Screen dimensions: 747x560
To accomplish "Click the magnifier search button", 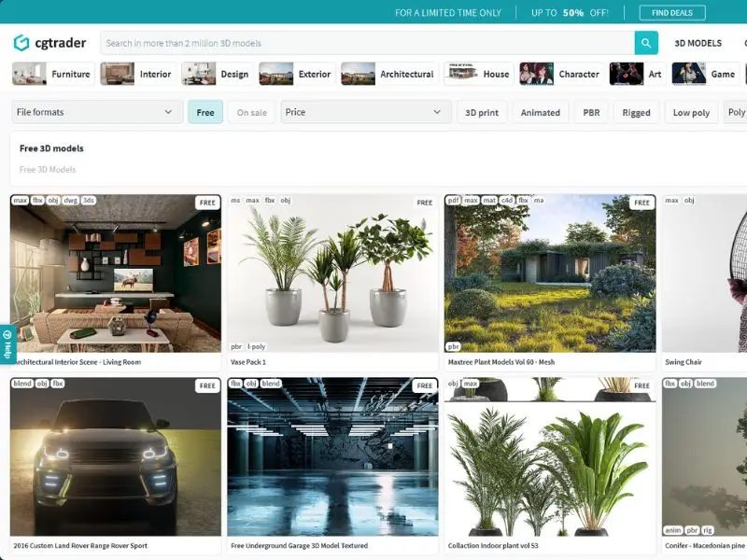I will (x=646, y=43).
